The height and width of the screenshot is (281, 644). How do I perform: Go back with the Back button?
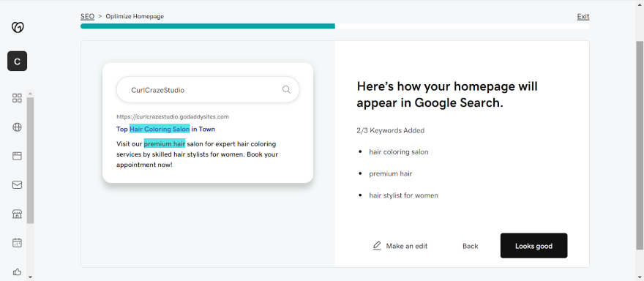click(471, 246)
